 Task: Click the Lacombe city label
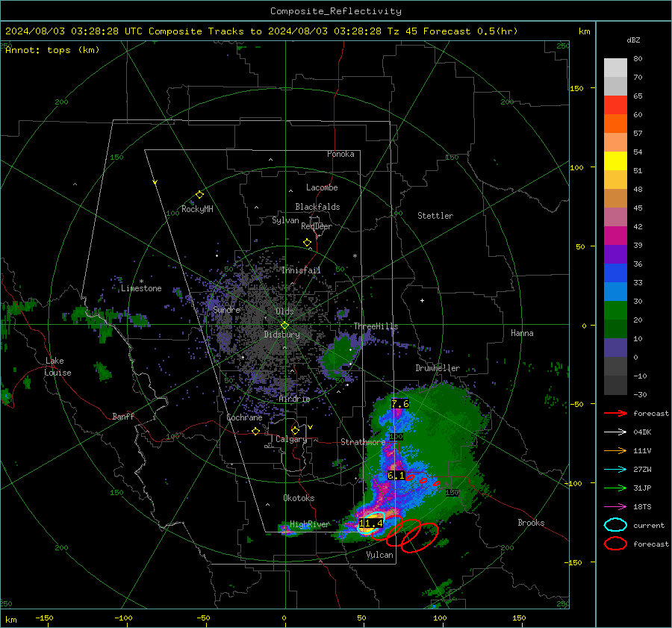coord(322,187)
